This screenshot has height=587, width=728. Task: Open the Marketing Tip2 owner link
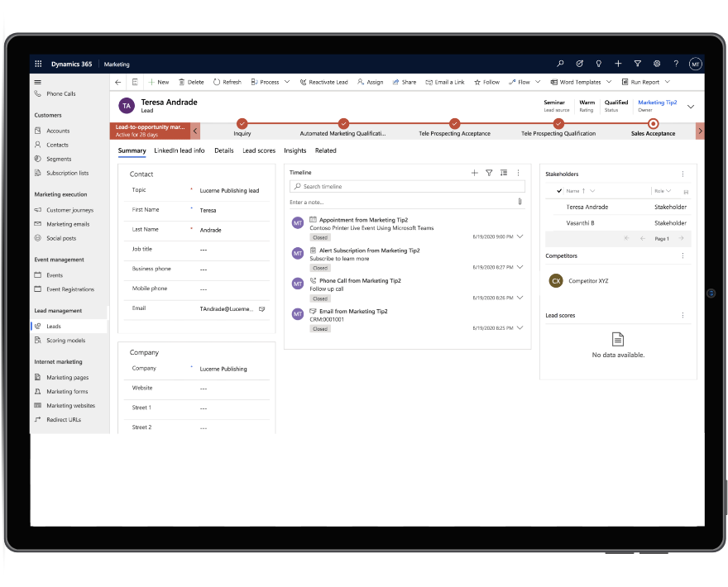click(x=658, y=102)
